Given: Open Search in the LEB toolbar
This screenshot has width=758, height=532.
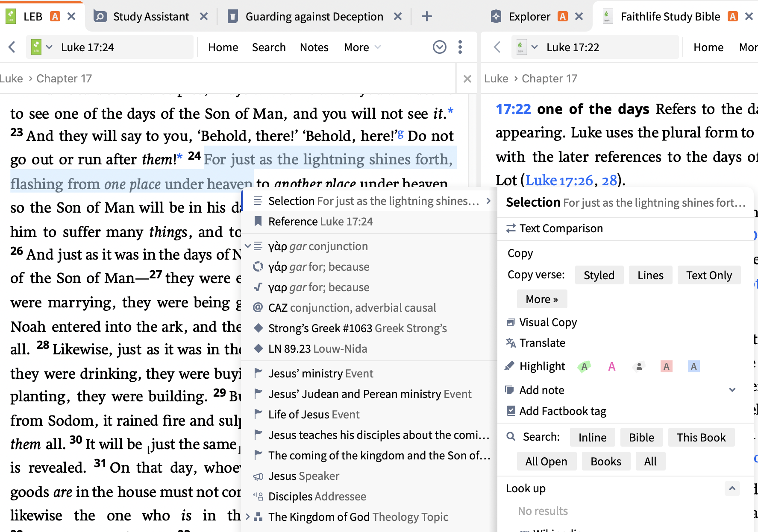Looking at the screenshot, I should pos(269,47).
